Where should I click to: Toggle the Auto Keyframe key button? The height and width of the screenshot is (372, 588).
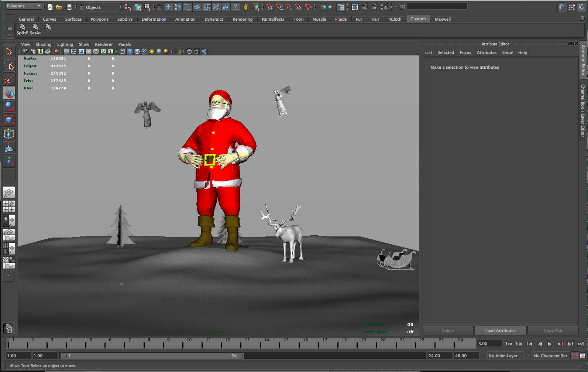[x=574, y=355]
